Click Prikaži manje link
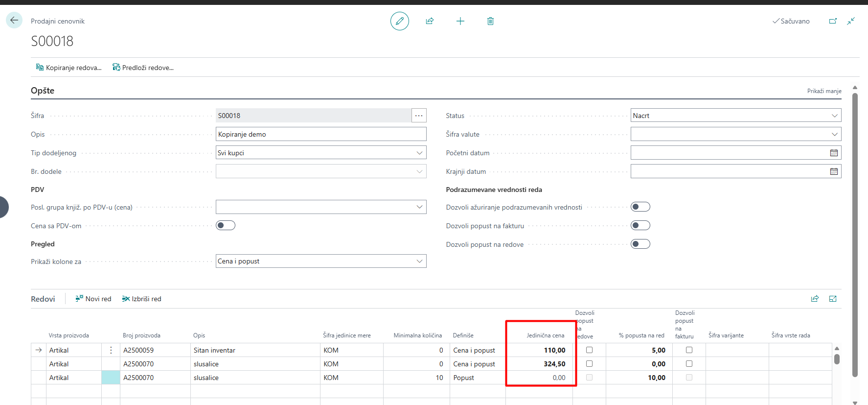868x405 pixels. pos(824,91)
